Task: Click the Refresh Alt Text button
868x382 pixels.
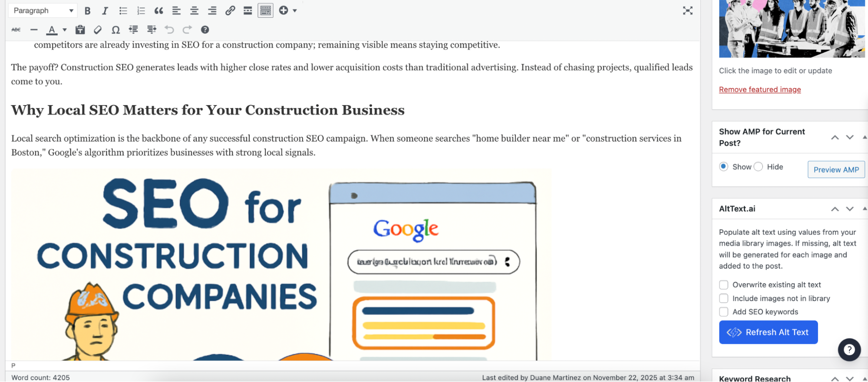Action: [768, 332]
